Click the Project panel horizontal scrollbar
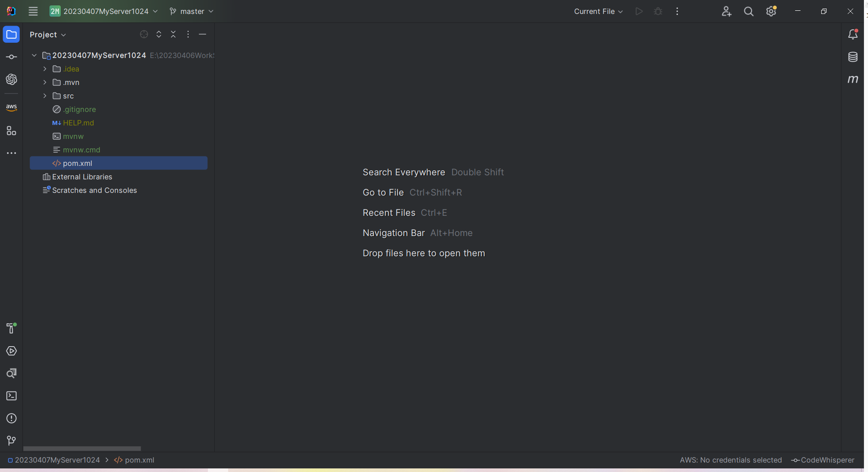This screenshot has width=868, height=472. click(82, 449)
